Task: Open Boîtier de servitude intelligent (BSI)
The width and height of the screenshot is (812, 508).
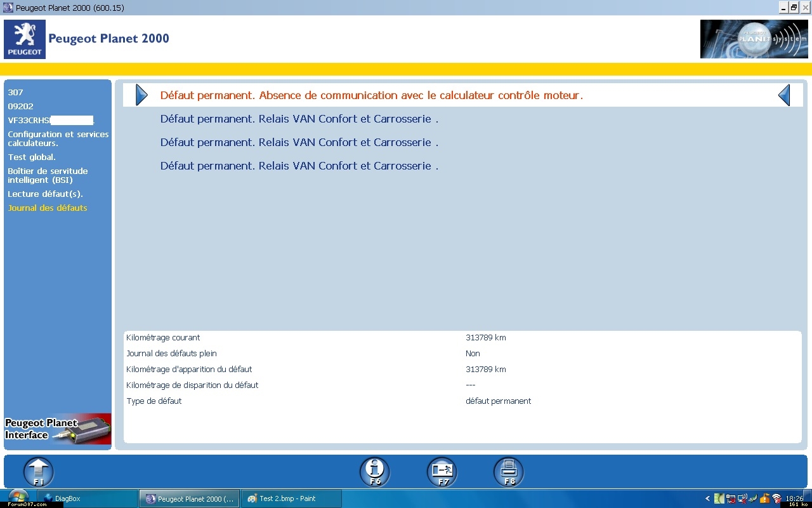Action: tap(48, 175)
